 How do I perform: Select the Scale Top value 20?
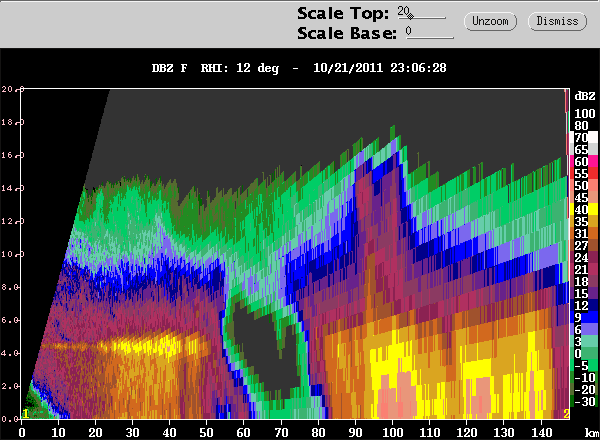403,11
